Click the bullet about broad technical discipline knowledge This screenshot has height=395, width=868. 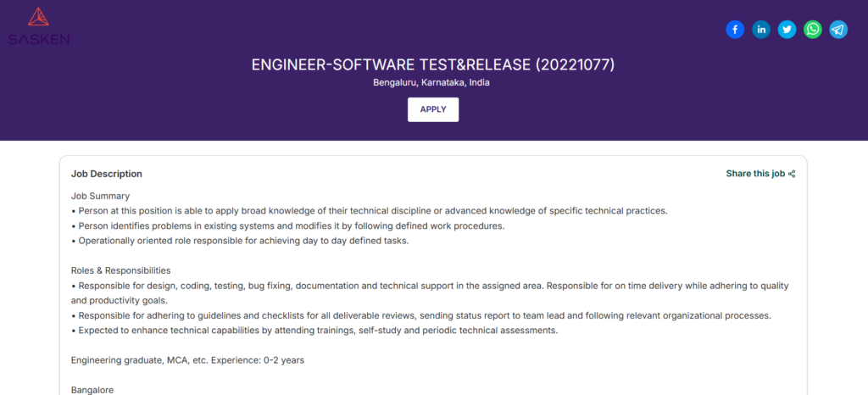point(370,211)
